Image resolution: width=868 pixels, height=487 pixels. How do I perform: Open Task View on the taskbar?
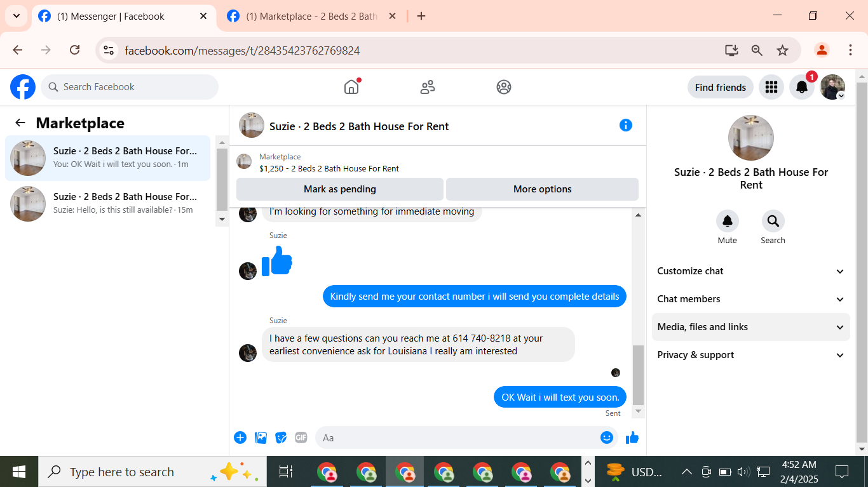click(286, 472)
